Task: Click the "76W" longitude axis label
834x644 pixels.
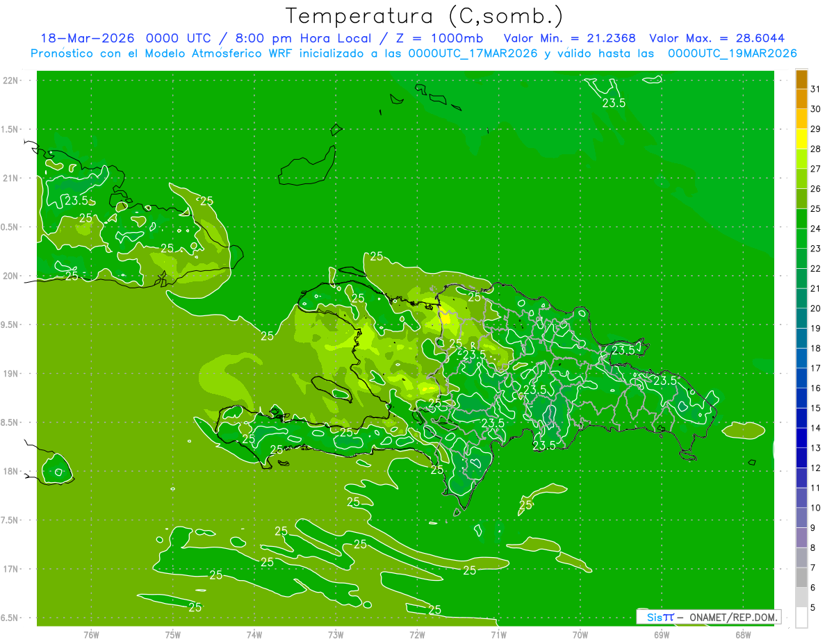Action: tap(91, 634)
